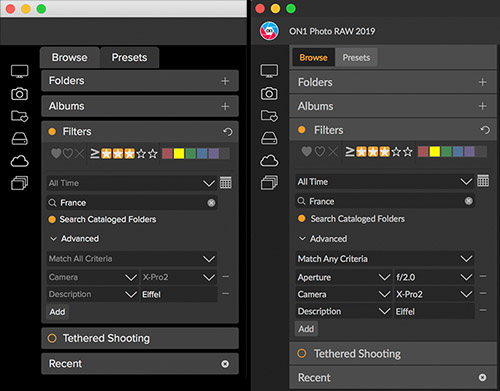The height and width of the screenshot is (391, 500).
Task: Open Description field dropdown in left window
Action: (92, 294)
